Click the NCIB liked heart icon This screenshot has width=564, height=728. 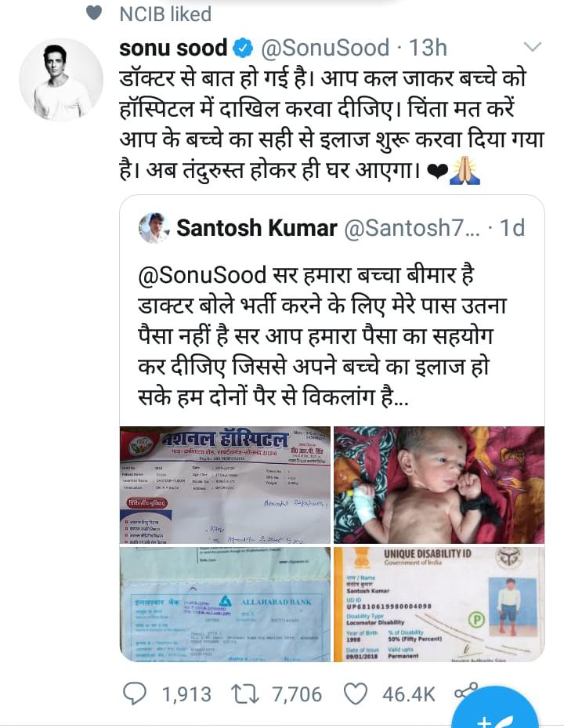pos(94,13)
